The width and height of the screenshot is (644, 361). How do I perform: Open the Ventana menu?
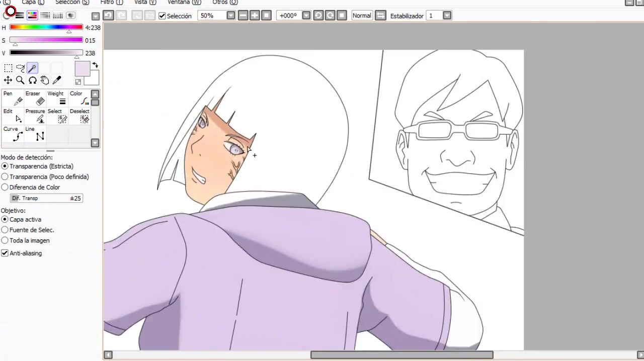tap(184, 3)
